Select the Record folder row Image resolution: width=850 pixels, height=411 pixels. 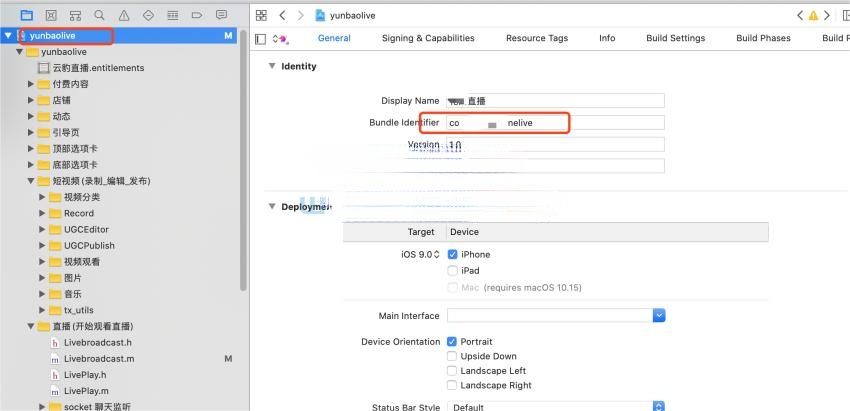tap(118, 213)
